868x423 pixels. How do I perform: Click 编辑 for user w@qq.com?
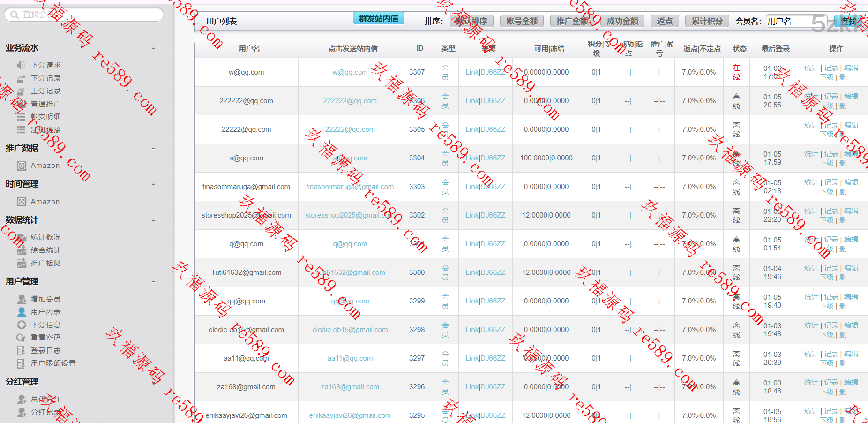point(851,68)
